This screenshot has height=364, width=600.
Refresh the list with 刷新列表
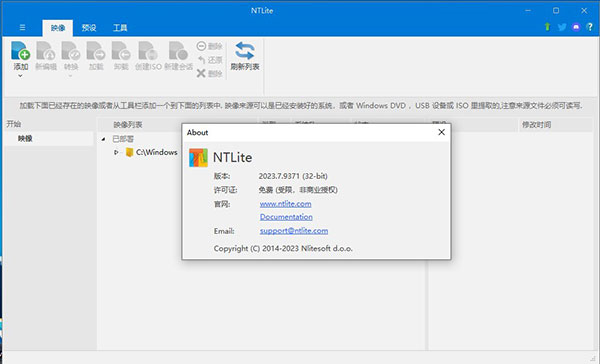[x=245, y=56]
